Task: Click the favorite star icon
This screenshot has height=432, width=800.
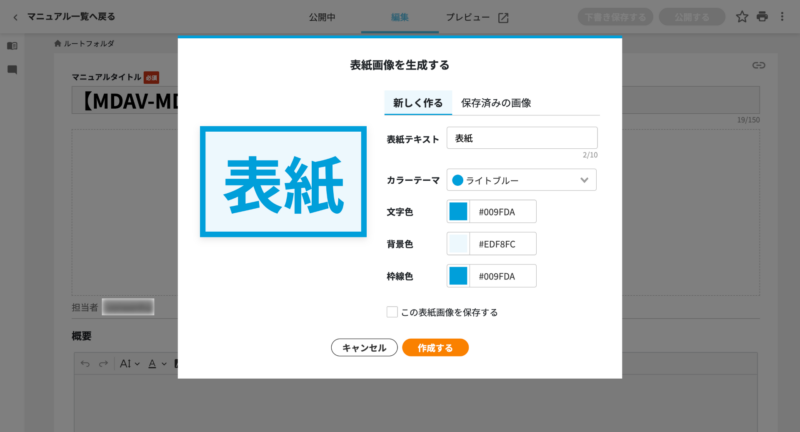Action: coord(742,17)
